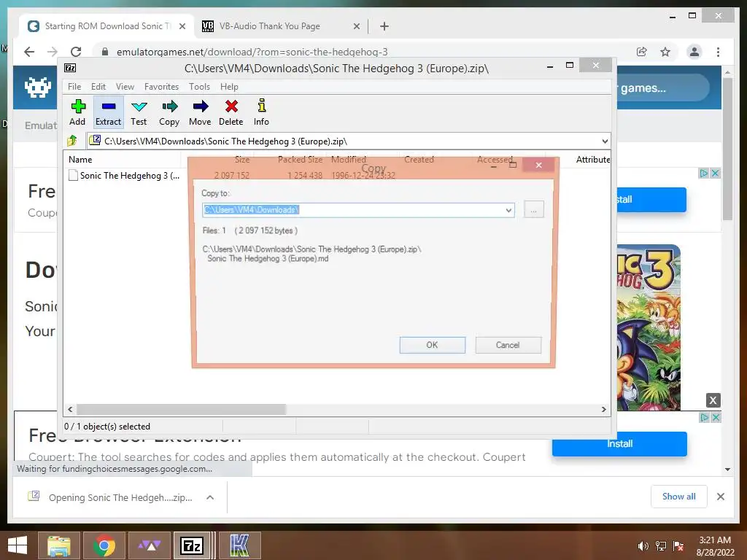The width and height of the screenshot is (747, 560).
Task: Run the Test archive tool
Action: coord(139,112)
